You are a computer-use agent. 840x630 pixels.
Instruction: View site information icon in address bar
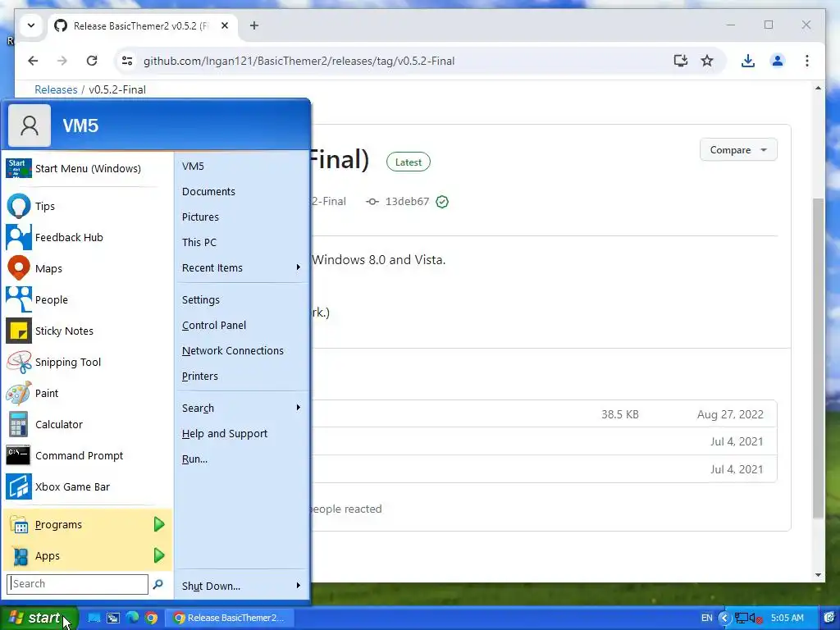click(127, 61)
